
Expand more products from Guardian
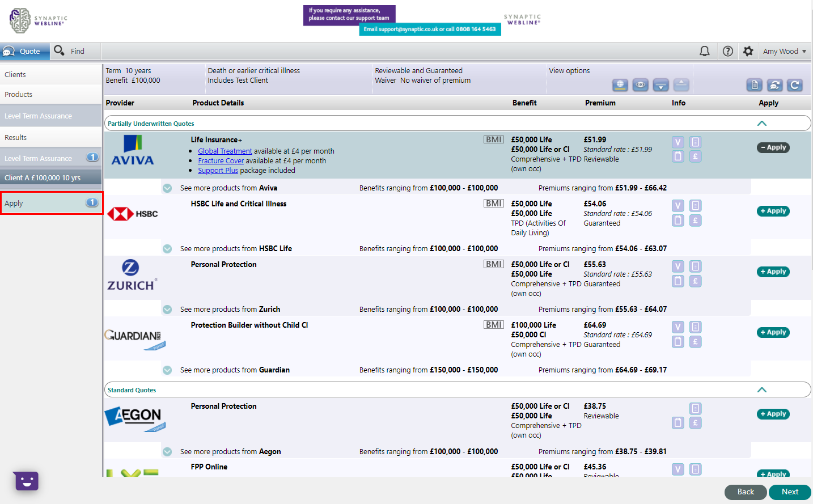pos(167,370)
